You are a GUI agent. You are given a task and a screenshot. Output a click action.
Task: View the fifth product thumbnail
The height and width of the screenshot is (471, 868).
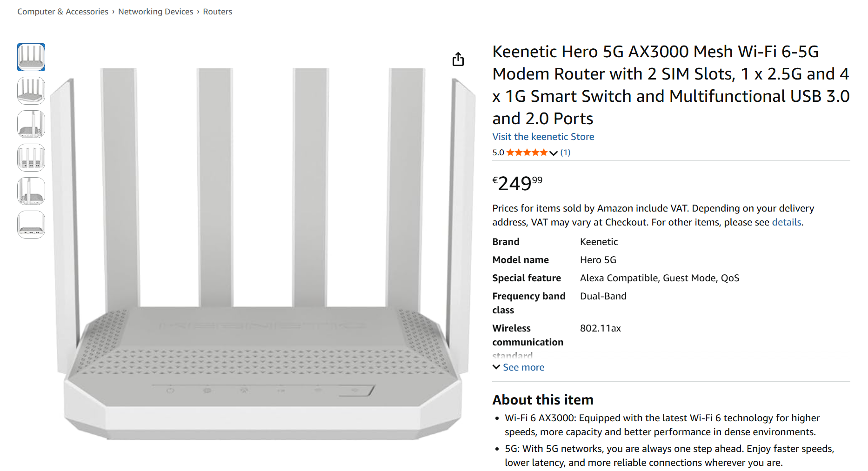coord(31,191)
